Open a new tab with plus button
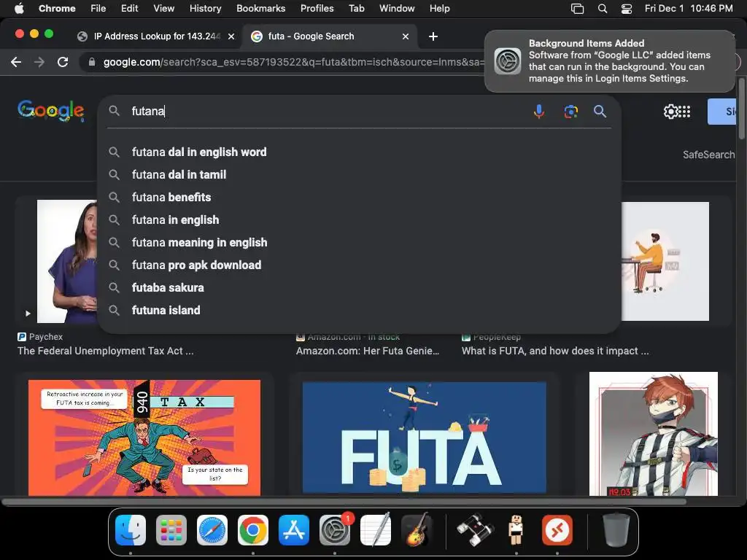The width and height of the screenshot is (747, 560). 433,36
